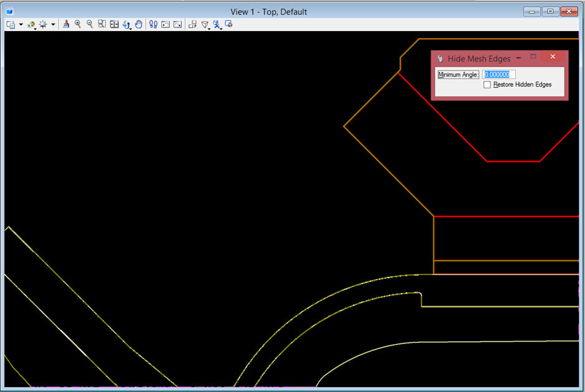Screen dimensions: 585x392
Task: Click the Update View paintbrush icon
Action: 66,24
